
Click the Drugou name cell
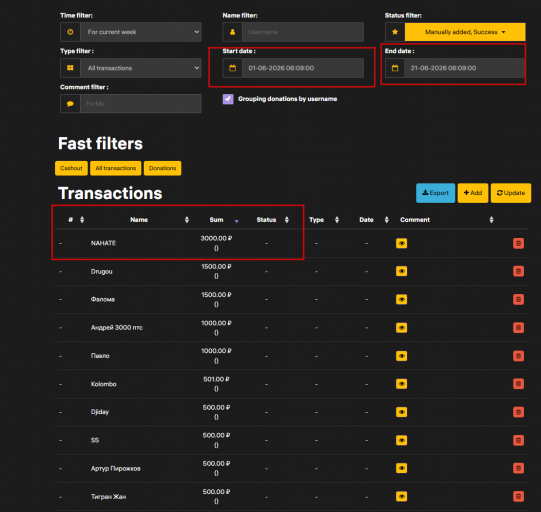[x=101, y=272]
